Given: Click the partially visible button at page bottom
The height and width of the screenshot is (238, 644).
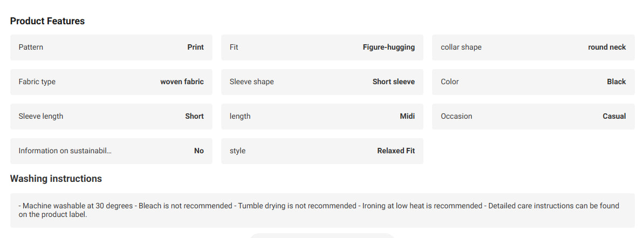Looking at the screenshot, I should (322, 235).
